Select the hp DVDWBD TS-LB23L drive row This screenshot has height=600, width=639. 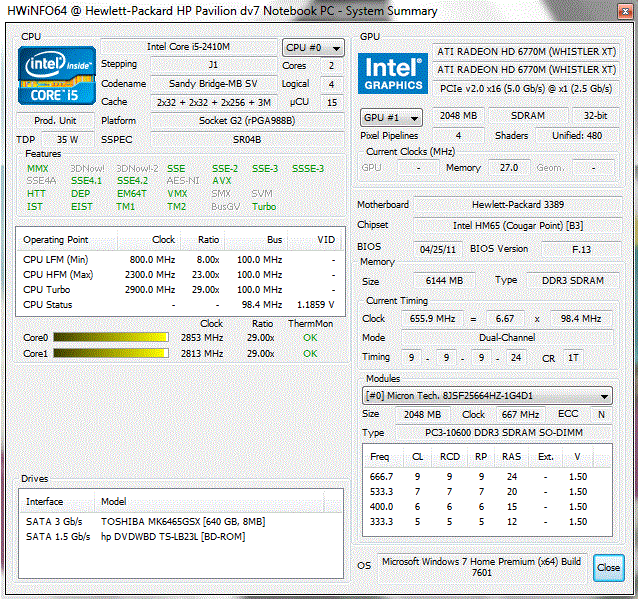pos(181,537)
